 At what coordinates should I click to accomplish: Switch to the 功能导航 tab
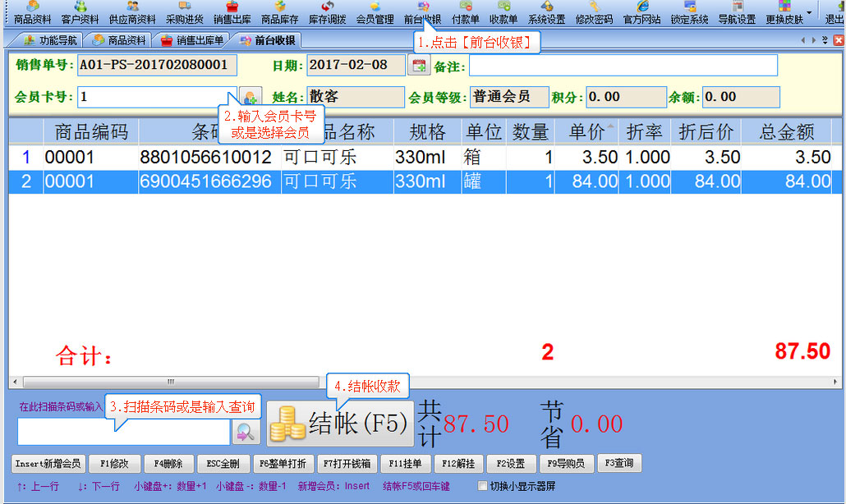(x=50, y=40)
